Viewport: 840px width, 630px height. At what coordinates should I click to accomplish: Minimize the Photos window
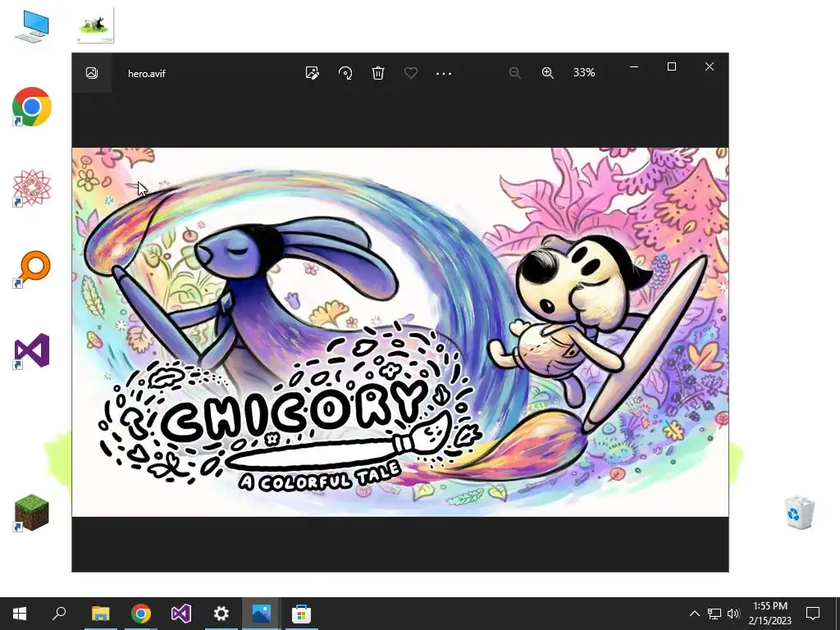coord(634,67)
